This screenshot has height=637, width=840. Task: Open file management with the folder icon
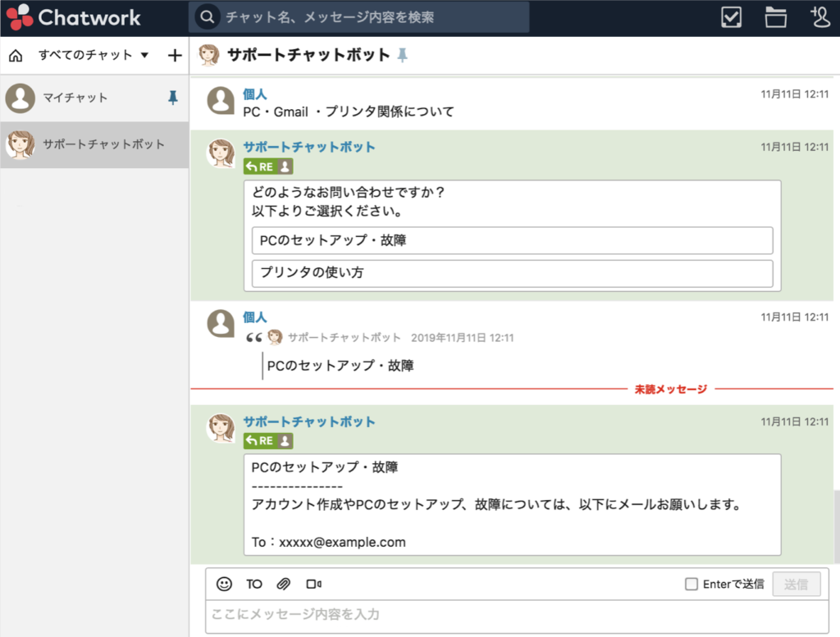pos(775,16)
